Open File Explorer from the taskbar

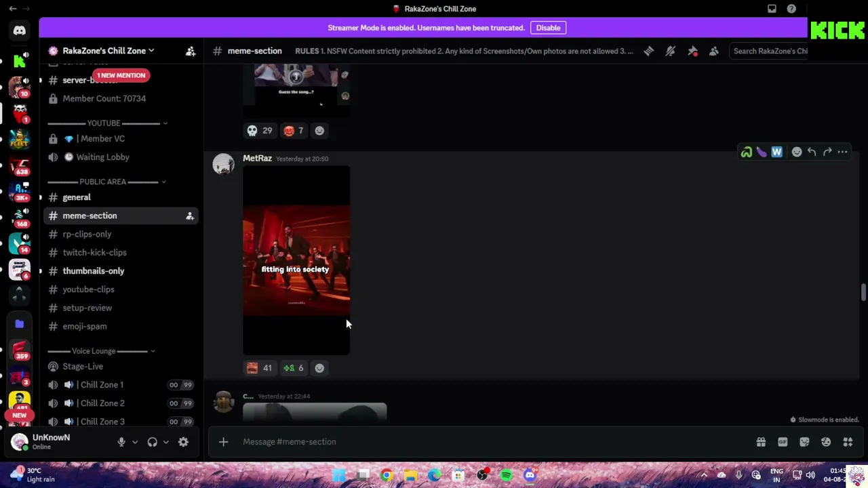[x=410, y=475]
